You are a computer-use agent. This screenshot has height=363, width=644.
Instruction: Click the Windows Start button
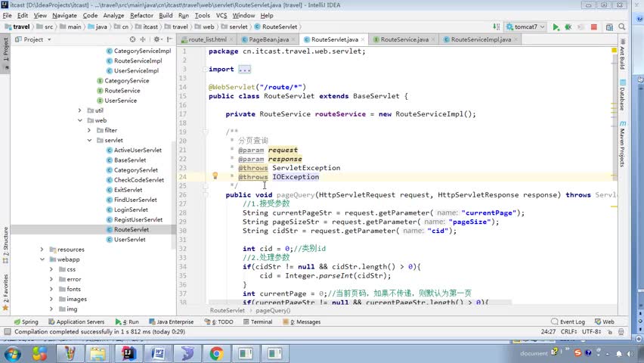click(12, 353)
